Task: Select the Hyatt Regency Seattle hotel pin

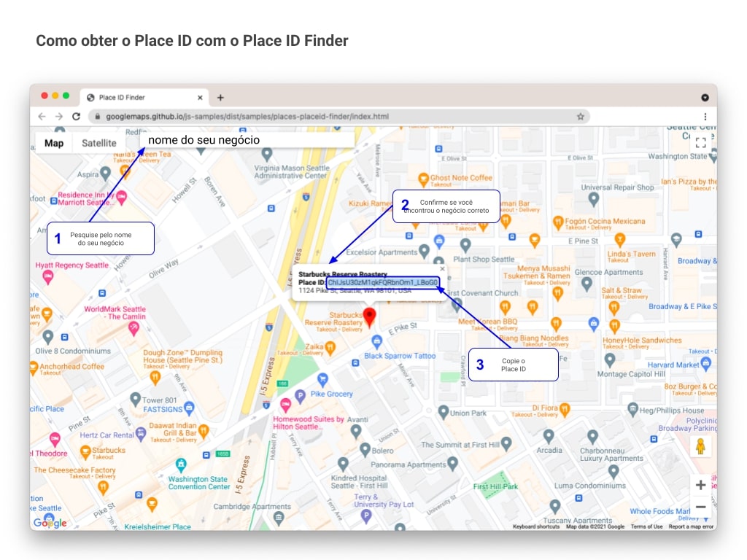Action: 47,276
